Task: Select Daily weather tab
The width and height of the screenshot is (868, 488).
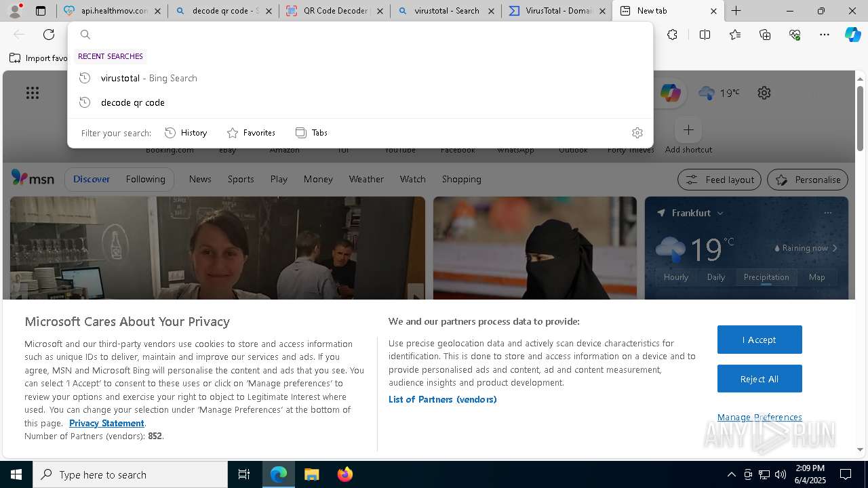Action: (716, 277)
